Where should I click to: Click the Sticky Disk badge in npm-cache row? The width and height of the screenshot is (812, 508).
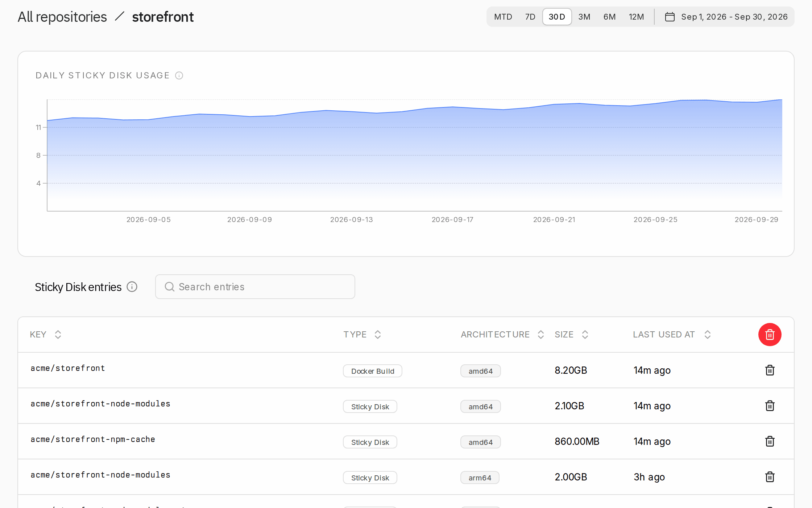pyautogui.click(x=370, y=442)
